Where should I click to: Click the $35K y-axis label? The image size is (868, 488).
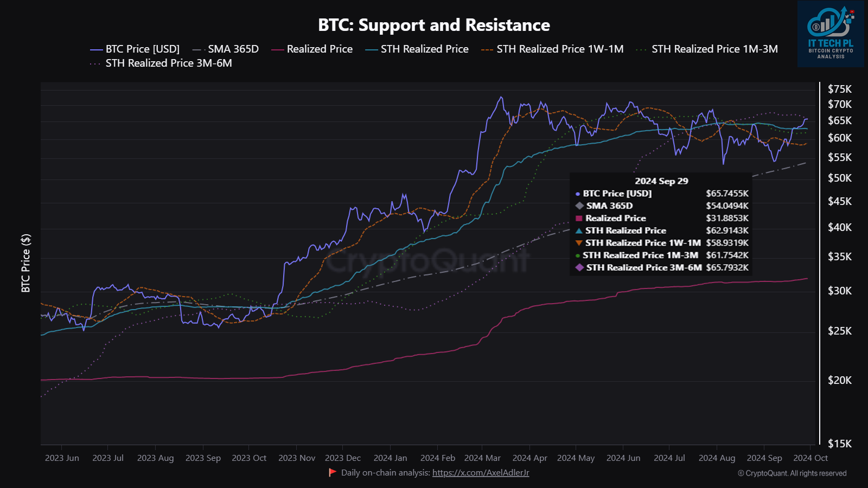pos(840,256)
